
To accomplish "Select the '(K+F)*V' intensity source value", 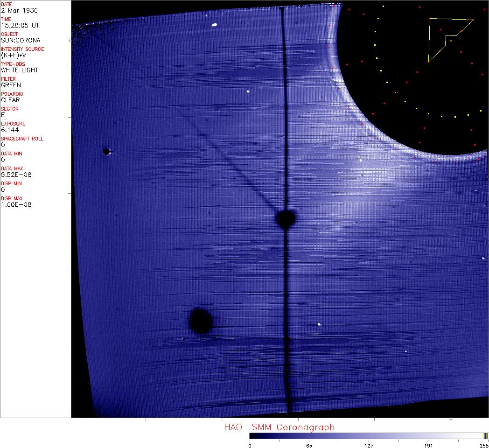I will coord(14,55).
